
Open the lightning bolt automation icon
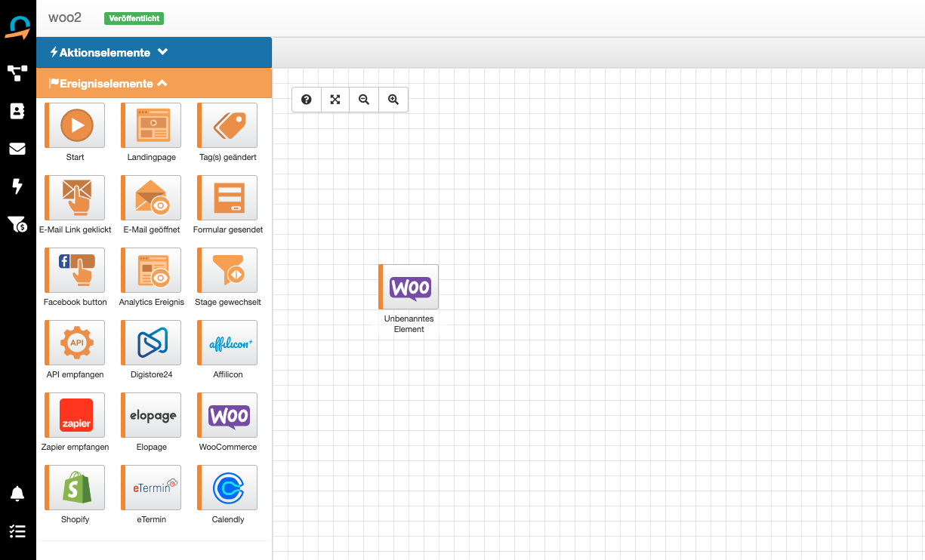tap(17, 186)
